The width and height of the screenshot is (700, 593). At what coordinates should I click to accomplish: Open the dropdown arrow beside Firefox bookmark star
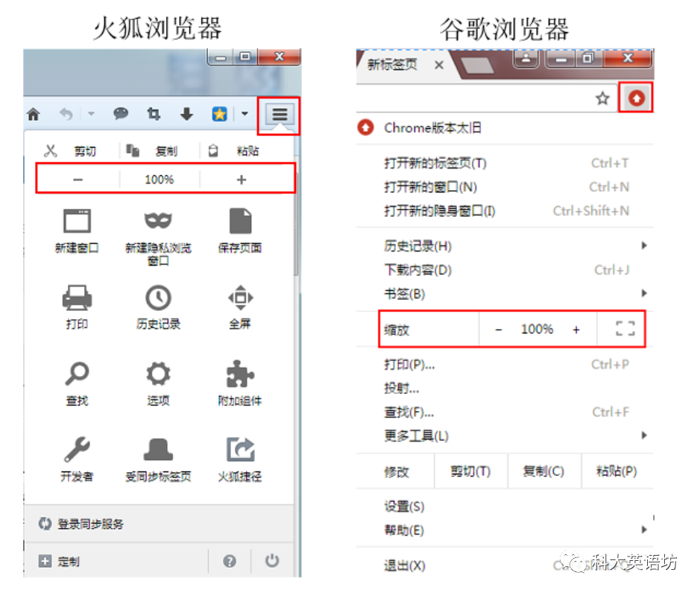click(245, 114)
